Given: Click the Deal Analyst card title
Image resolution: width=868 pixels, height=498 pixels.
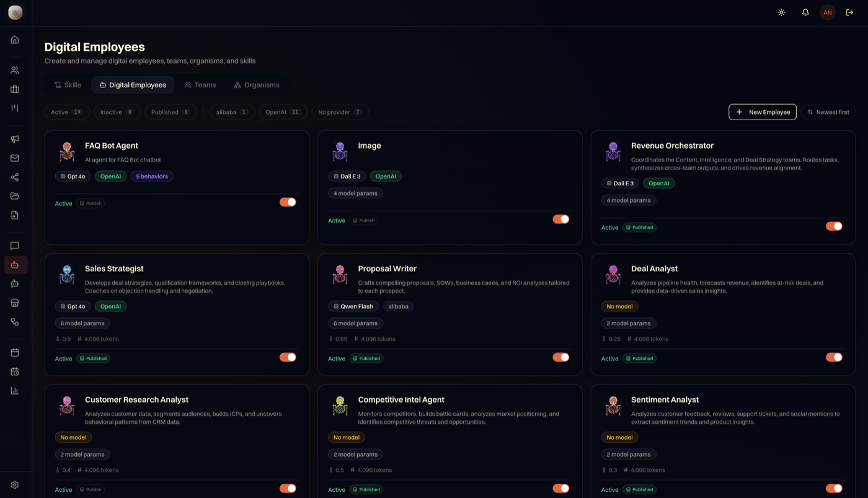Looking at the screenshot, I should point(654,269).
